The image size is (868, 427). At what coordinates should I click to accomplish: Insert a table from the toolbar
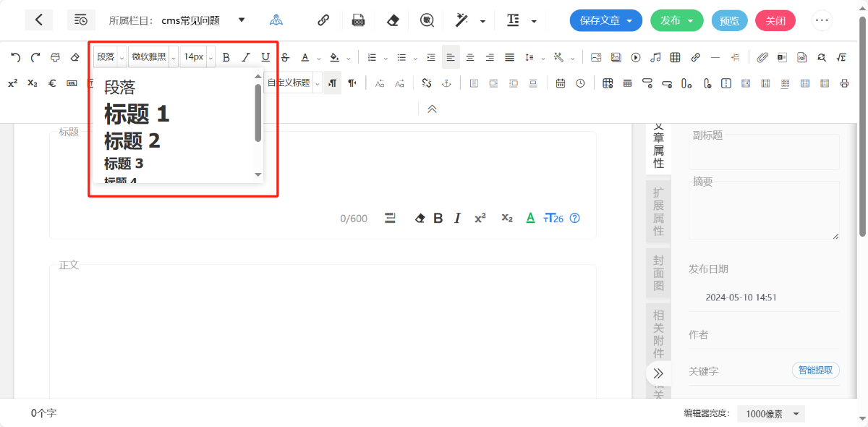pyautogui.click(x=675, y=57)
